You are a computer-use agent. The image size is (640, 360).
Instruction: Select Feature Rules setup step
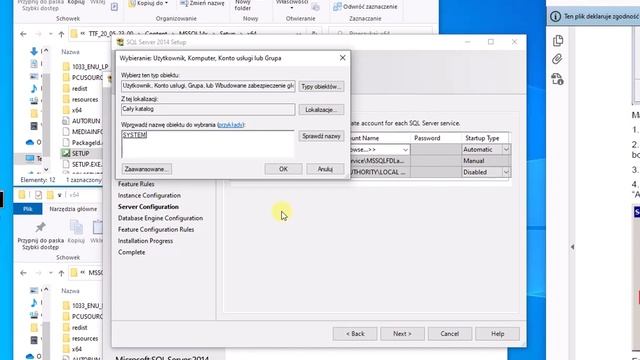[136, 184]
